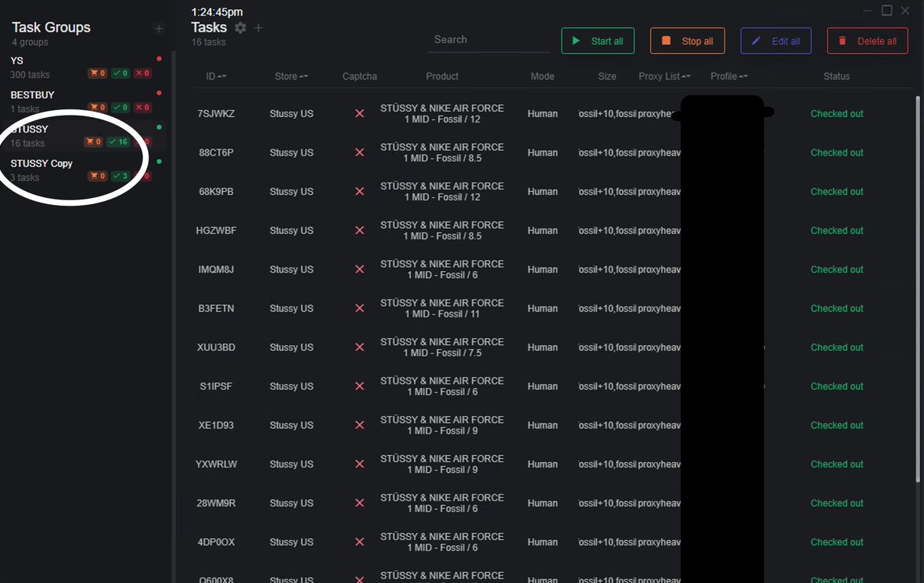Open the Profile column sort dropdown
The width and height of the screenshot is (924, 583).
click(743, 76)
